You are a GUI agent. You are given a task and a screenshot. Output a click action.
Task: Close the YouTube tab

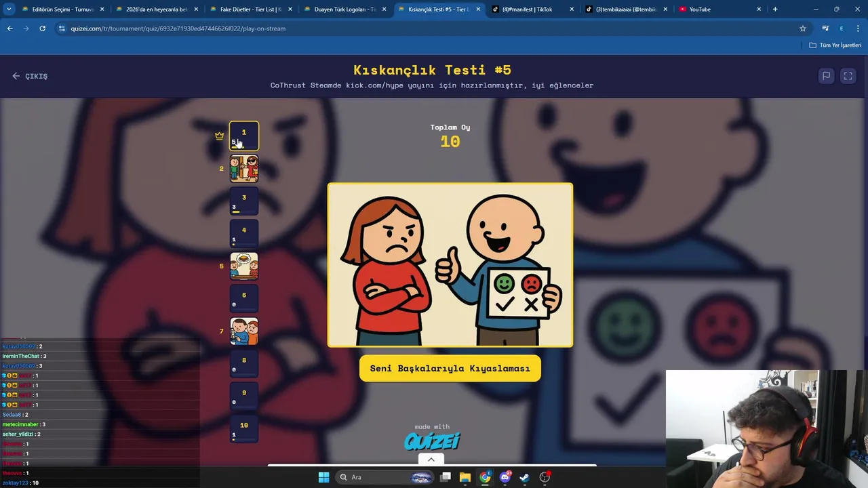[759, 9]
